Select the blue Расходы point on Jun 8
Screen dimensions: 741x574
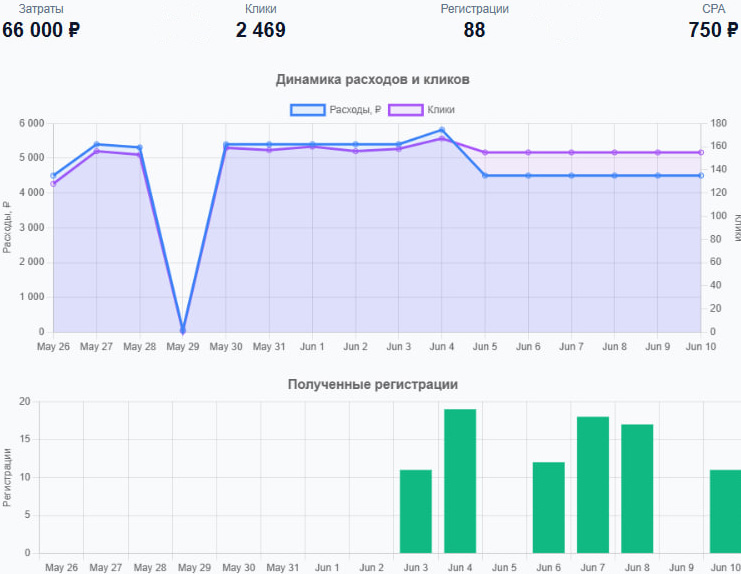(x=615, y=176)
